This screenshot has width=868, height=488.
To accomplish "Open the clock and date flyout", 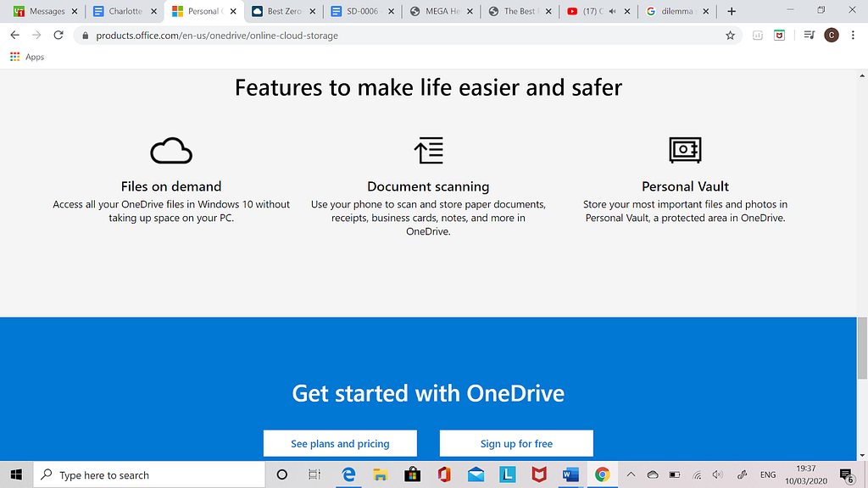I will click(806, 474).
